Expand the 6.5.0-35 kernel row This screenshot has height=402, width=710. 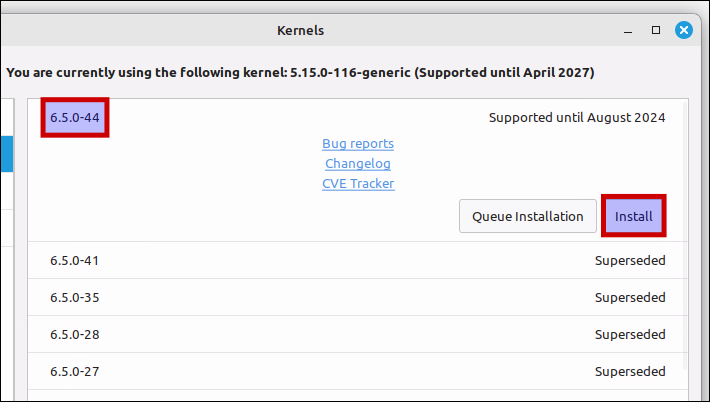(358, 297)
